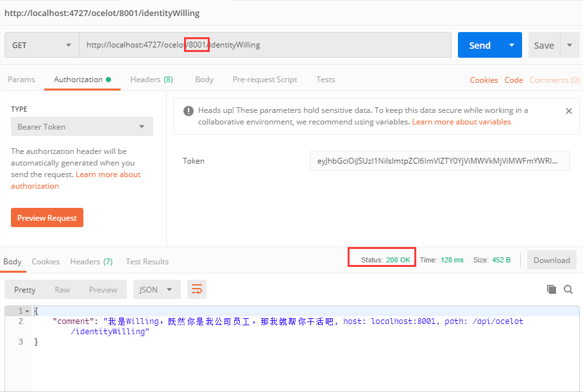Click the Download response button
Screen dimensions: 583x392
(552, 260)
